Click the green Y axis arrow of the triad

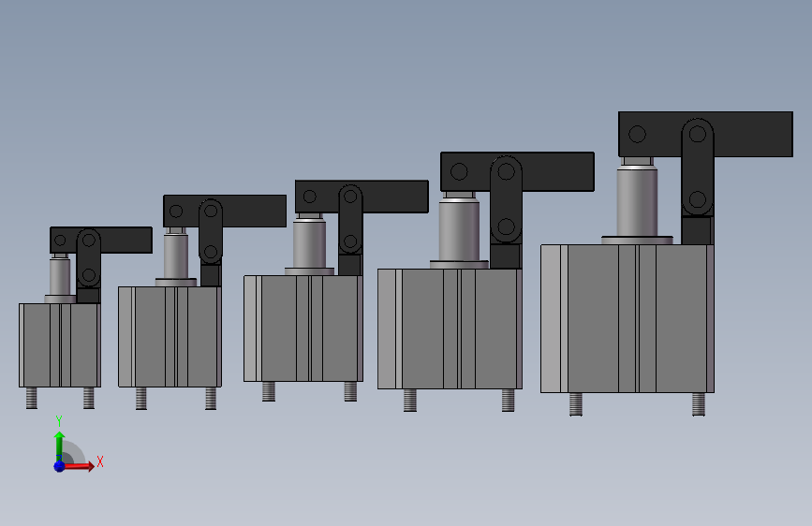59,445
